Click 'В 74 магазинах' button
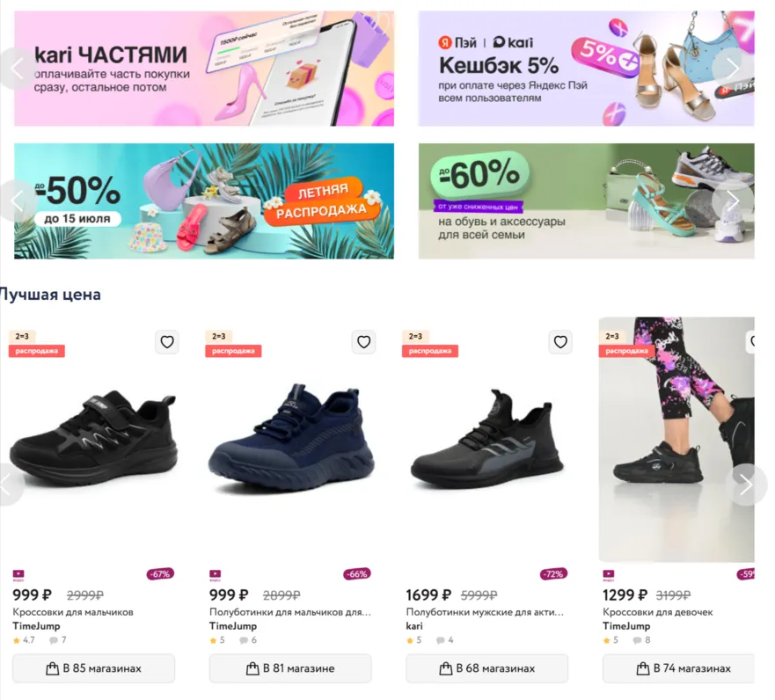 pyautogui.click(x=678, y=668)
